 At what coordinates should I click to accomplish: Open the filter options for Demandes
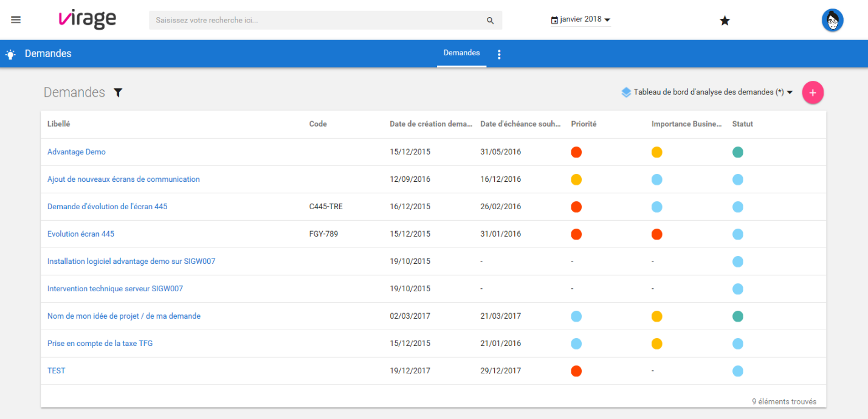[118, 92]
